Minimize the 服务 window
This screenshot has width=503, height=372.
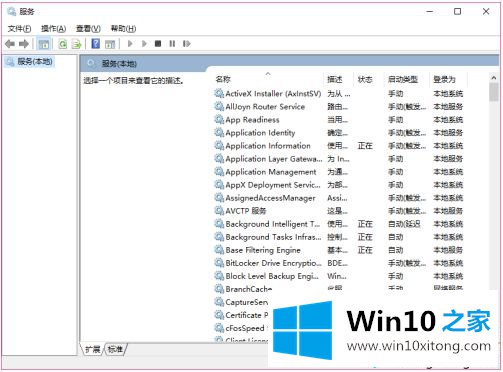[x=430, y=12]
